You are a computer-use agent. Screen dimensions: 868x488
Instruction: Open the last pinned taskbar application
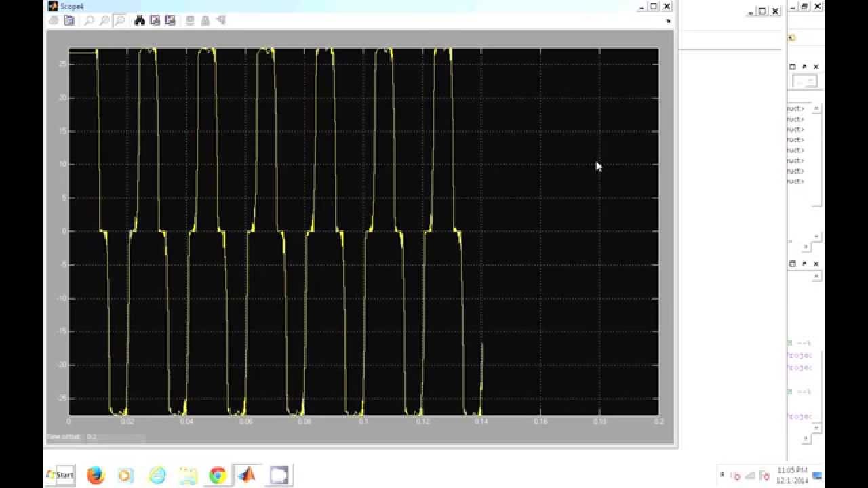click(x=279, y=475)
